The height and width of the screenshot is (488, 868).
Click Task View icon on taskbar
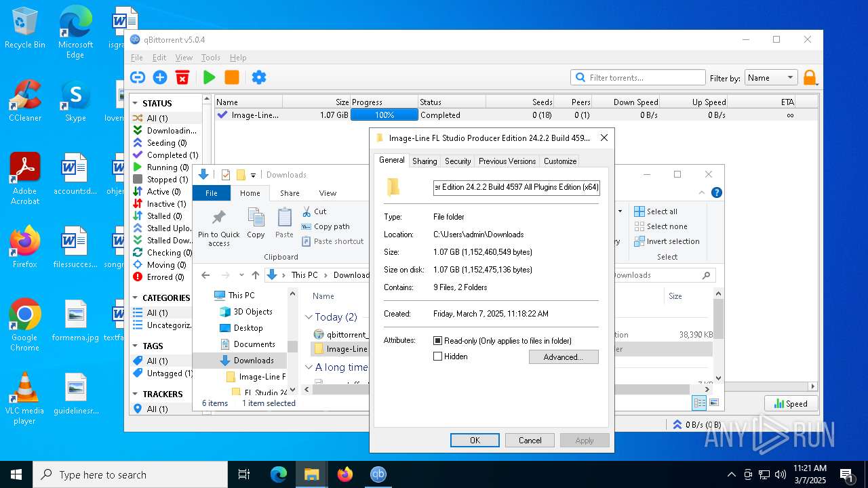244,474
